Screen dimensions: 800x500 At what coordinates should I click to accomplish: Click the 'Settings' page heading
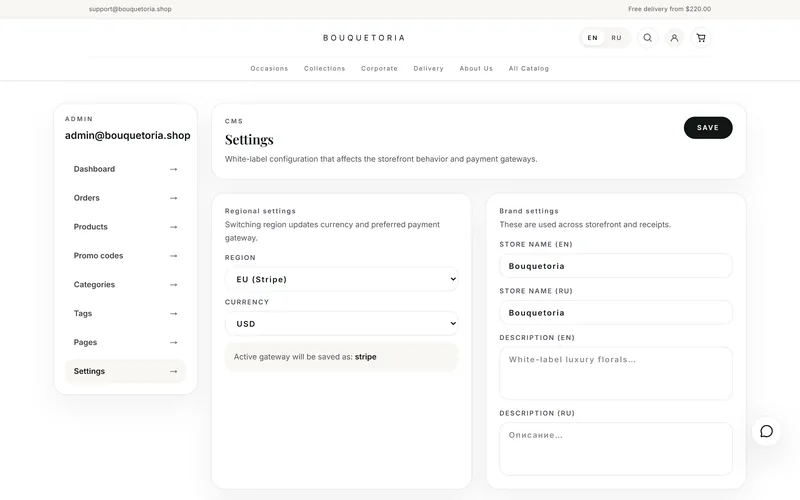point(249,140)
